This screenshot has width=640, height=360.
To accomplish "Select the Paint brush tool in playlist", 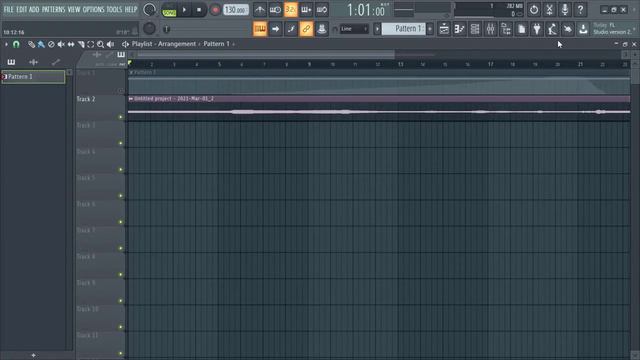I will point(41,44).
